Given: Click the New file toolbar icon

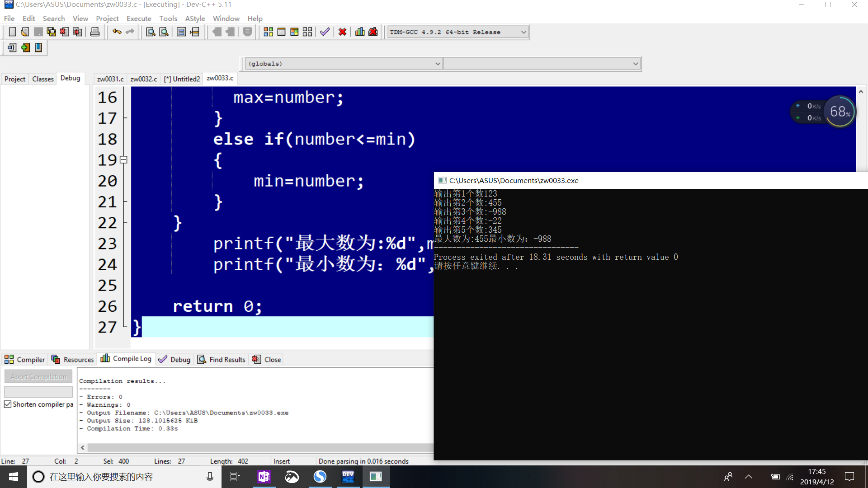Looking at the screenshot, I should point(12,32).
